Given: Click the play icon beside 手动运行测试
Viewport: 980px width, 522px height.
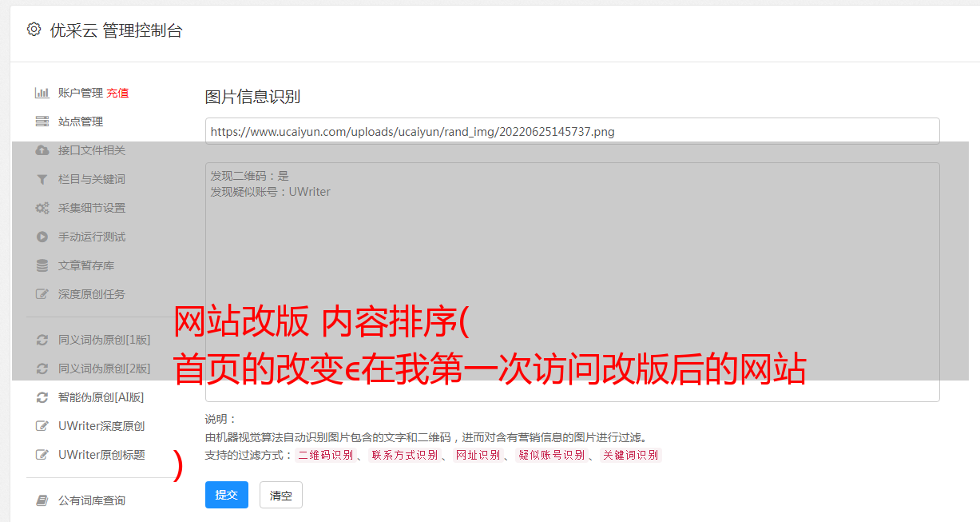Looking at the screenshot, I should pos(42,237).
